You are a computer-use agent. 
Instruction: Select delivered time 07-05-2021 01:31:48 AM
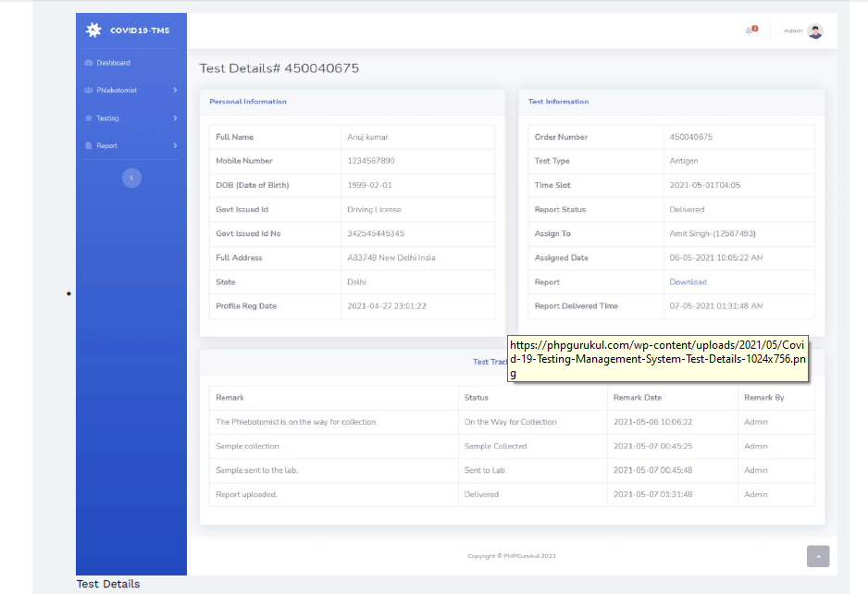pyautogui.click(x=716, y=305)
